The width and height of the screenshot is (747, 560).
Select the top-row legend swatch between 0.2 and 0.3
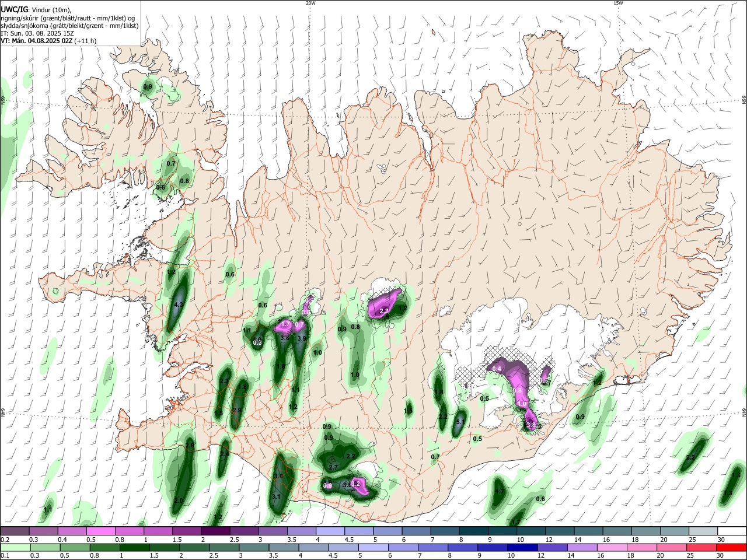click(x=15, y=531)
